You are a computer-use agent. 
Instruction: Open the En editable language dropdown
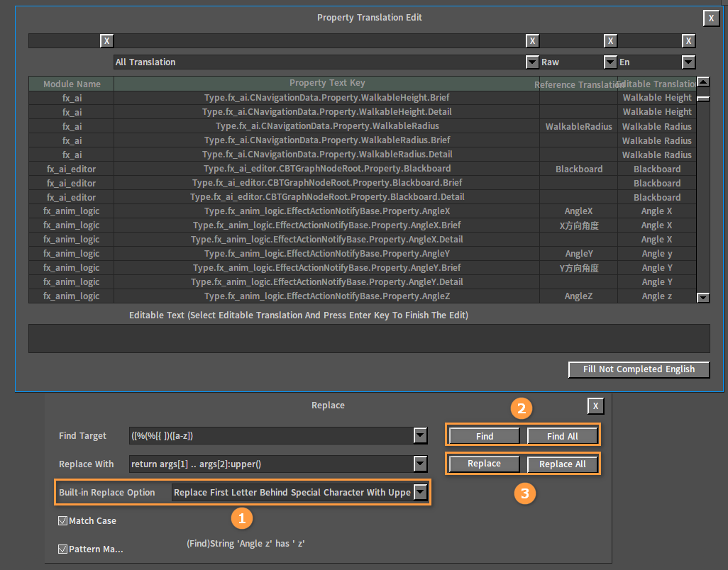[x=688, y=62]
